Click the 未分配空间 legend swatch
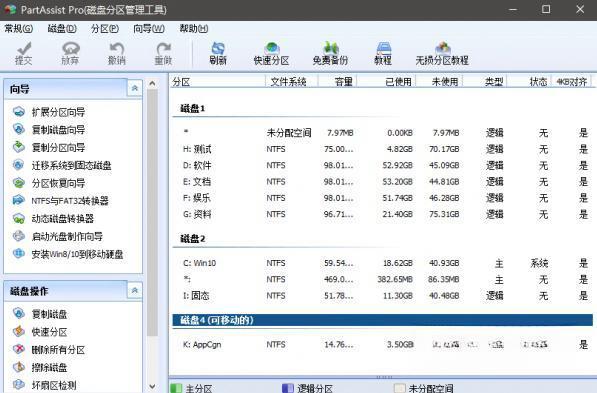The image size is (597, 393). (399, 388)
